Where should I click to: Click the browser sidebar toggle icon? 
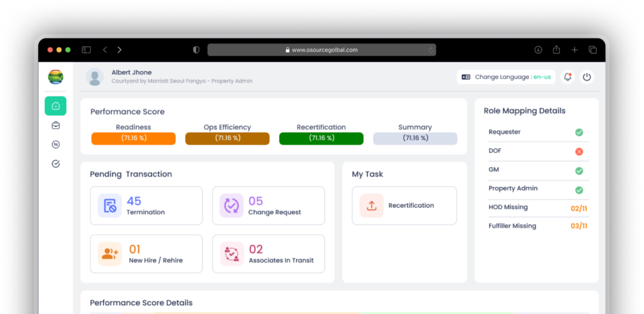click(x=86, y=50)
